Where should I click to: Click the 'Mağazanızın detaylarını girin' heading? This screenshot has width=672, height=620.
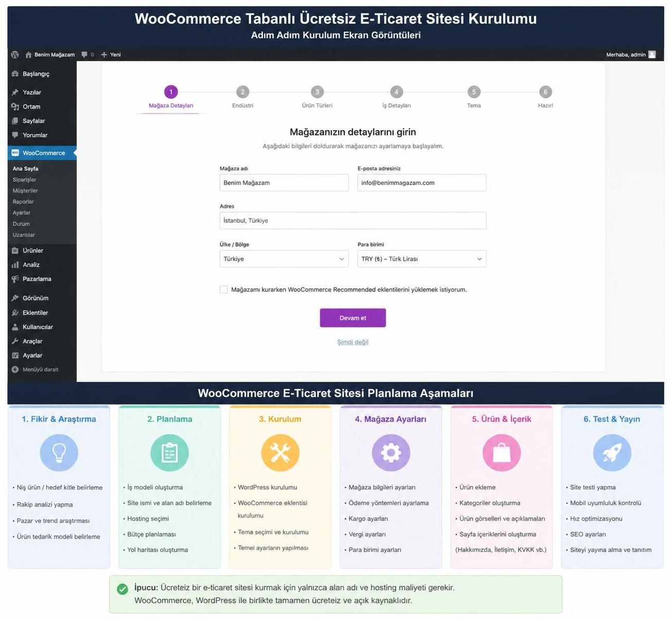coord(353,132)
